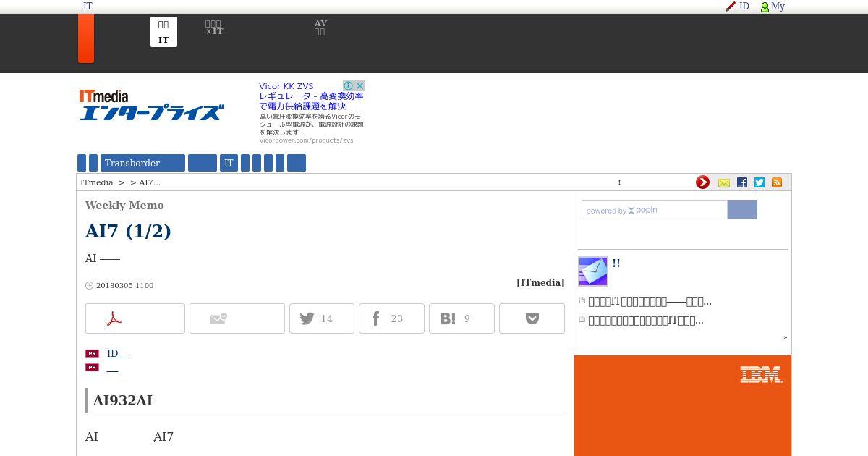Click the AI7... breadcrumb link
Image resolution: width=868 pixels, height=456 pixels.
click(150, 182)
